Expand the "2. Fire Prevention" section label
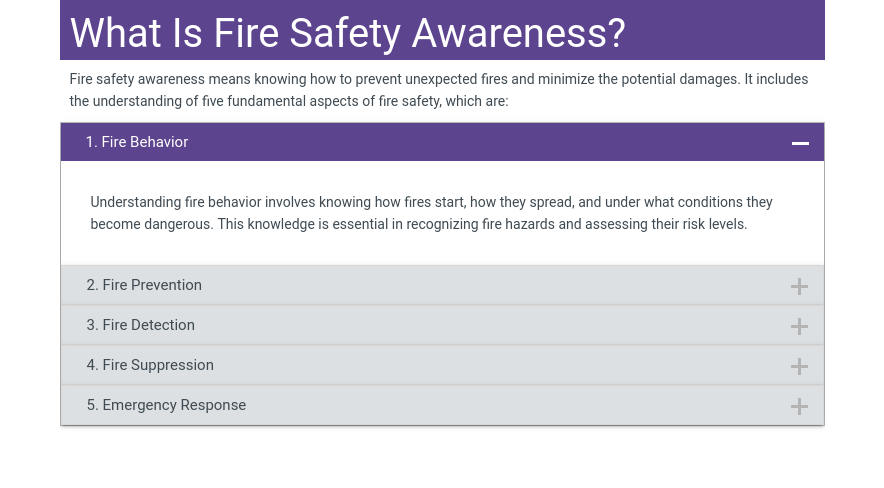Viewport: 884px width, 488px height. click(144, 285)
